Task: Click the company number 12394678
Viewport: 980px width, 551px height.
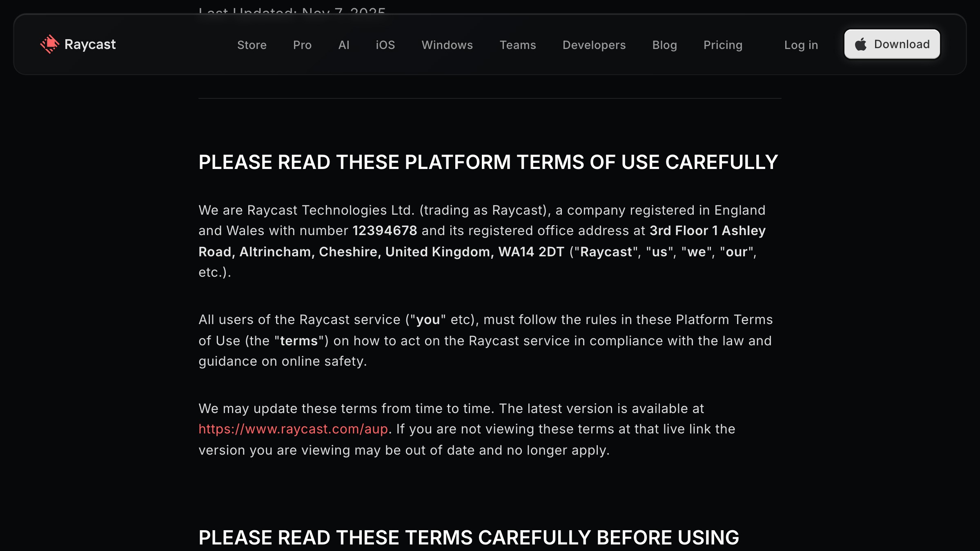Action: pyautogui.click(x=385, y=231)
